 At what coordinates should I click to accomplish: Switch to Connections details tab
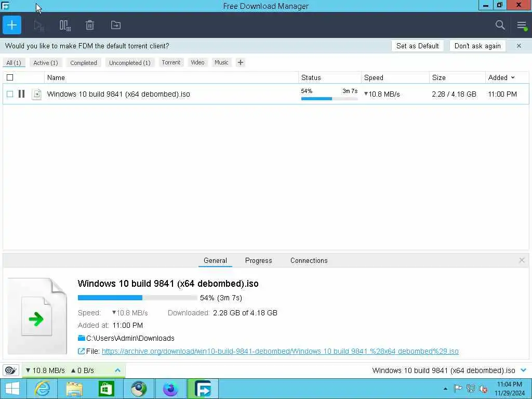click(309, 261)
